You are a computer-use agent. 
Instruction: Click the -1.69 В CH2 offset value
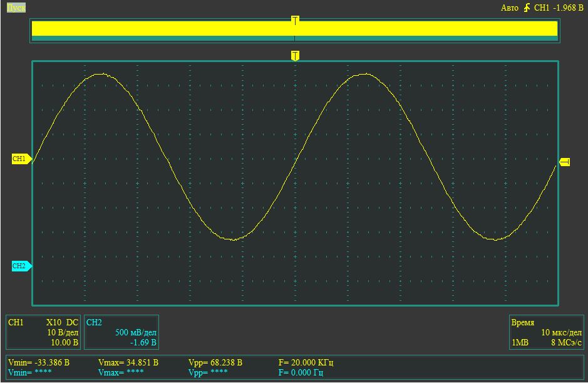143,342
